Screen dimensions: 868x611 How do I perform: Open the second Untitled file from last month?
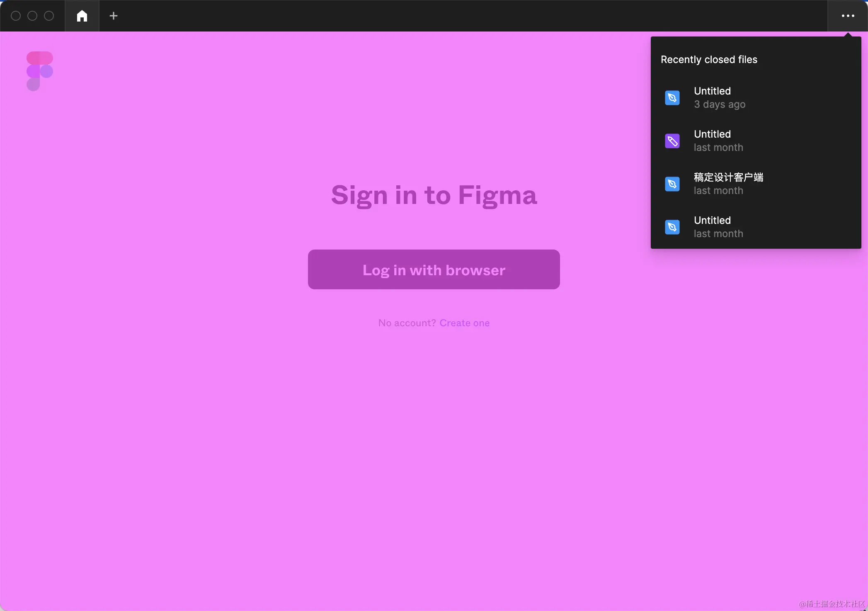click(712, 134)
